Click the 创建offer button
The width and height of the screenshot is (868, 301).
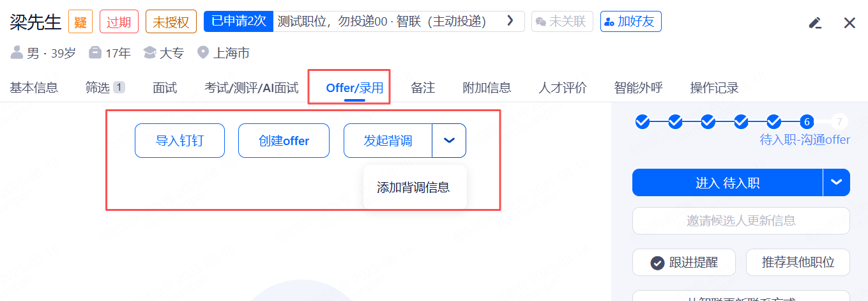(284, 141)
